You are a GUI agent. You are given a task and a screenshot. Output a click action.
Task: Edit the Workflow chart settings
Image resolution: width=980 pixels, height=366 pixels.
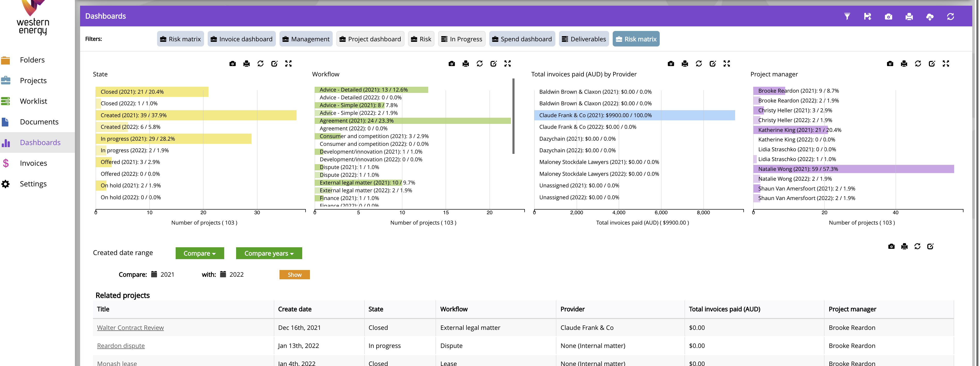[493, 63]
